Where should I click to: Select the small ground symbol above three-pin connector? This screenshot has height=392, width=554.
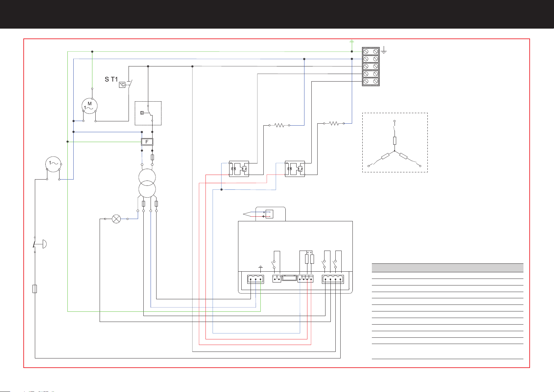[x=260, y=267]
